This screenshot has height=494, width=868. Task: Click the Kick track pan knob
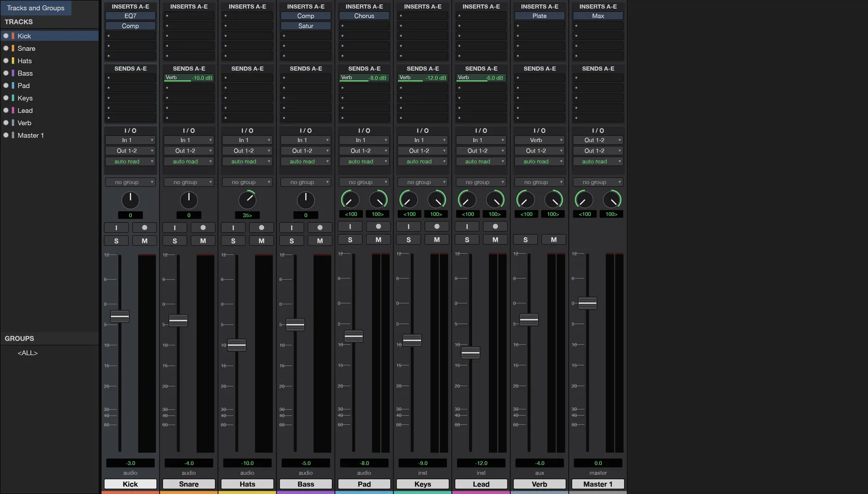[x=130, y=200]
